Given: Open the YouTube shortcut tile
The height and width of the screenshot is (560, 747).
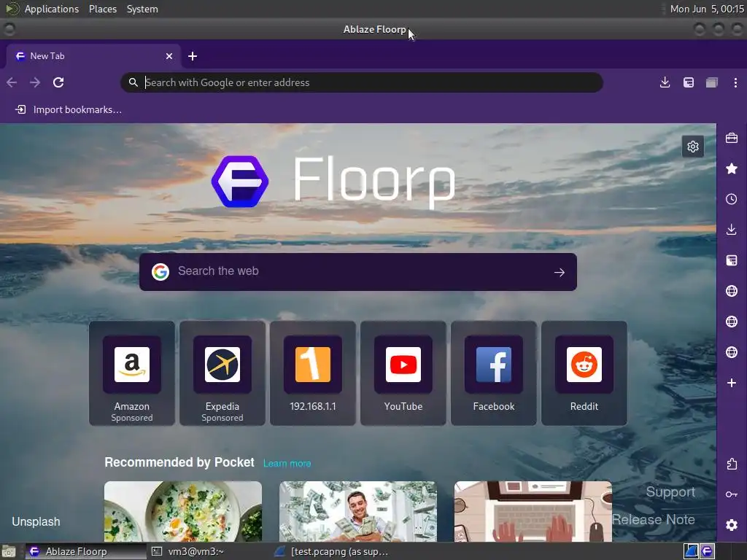Looking at the screenshot, I should [403, 373].
